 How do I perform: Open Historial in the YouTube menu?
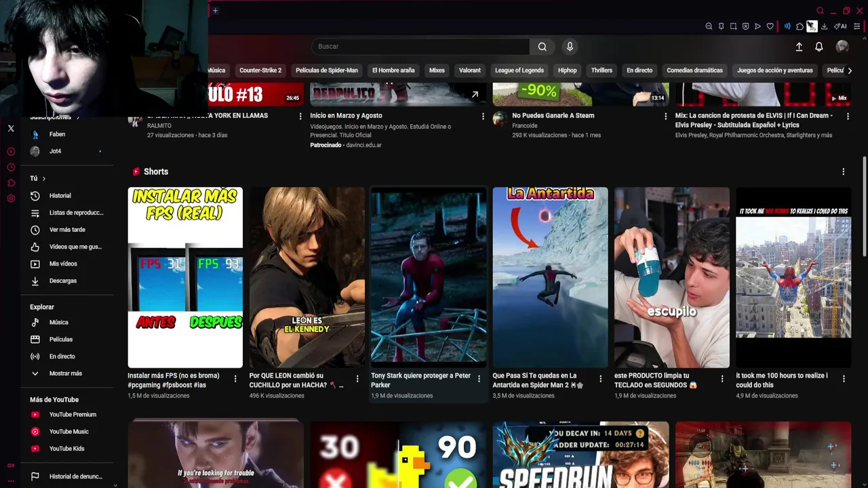68,196
